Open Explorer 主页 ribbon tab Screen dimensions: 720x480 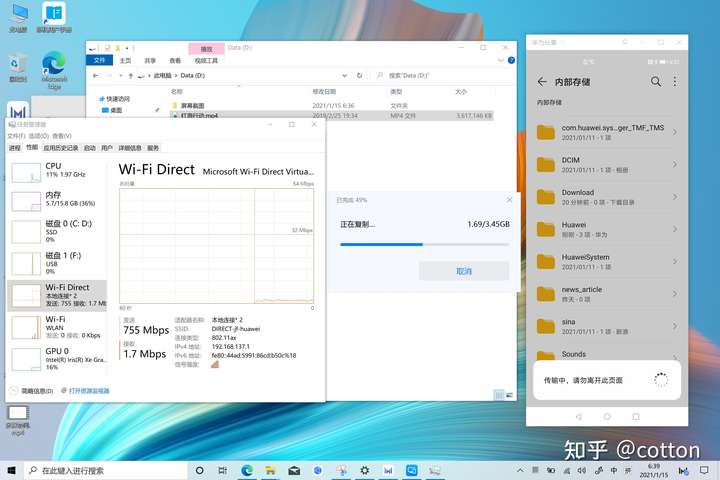(125, 61)
